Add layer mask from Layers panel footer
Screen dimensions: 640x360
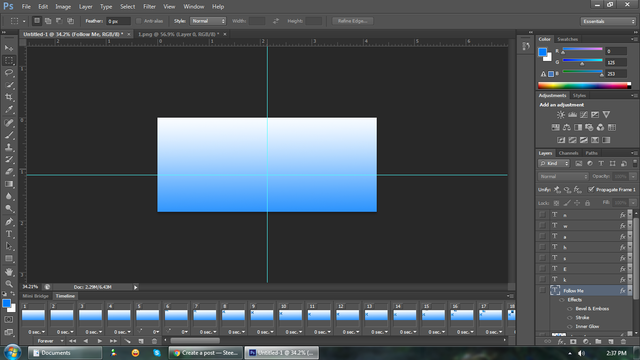[573, 341]
